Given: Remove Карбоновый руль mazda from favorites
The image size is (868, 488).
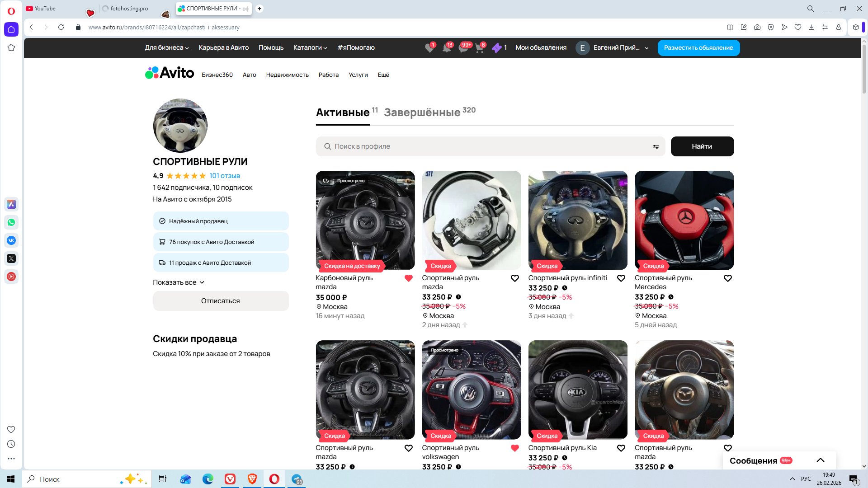Looking at the screenshot, I should 408,278.
